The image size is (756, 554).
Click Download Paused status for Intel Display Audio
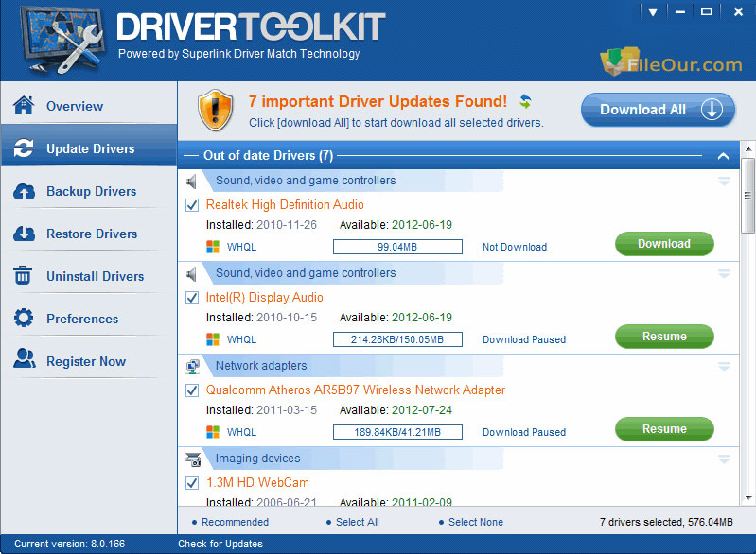tap(524, 339)
